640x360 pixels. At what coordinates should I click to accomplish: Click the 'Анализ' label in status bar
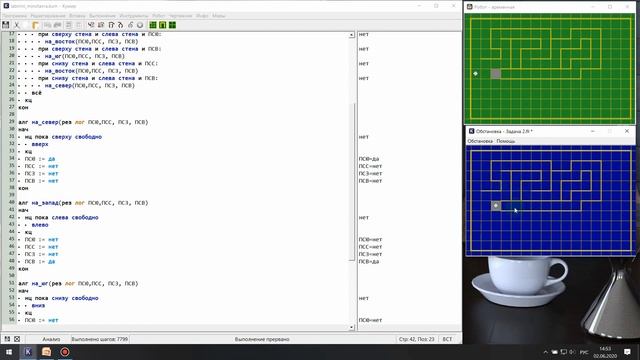coord(51,339)
